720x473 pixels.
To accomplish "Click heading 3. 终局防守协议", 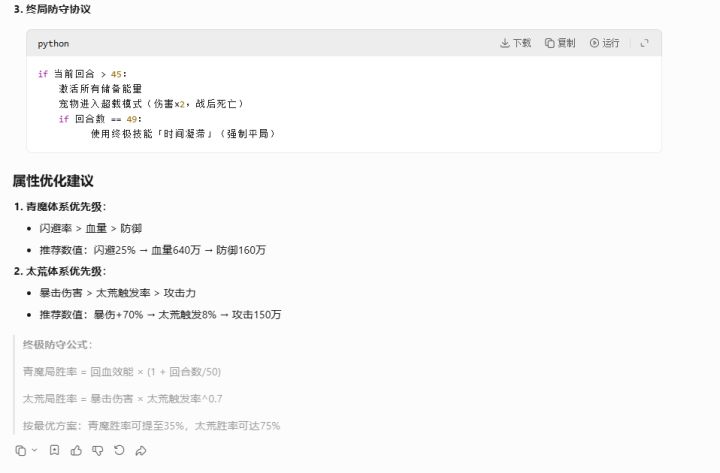I will pos(52,9).
